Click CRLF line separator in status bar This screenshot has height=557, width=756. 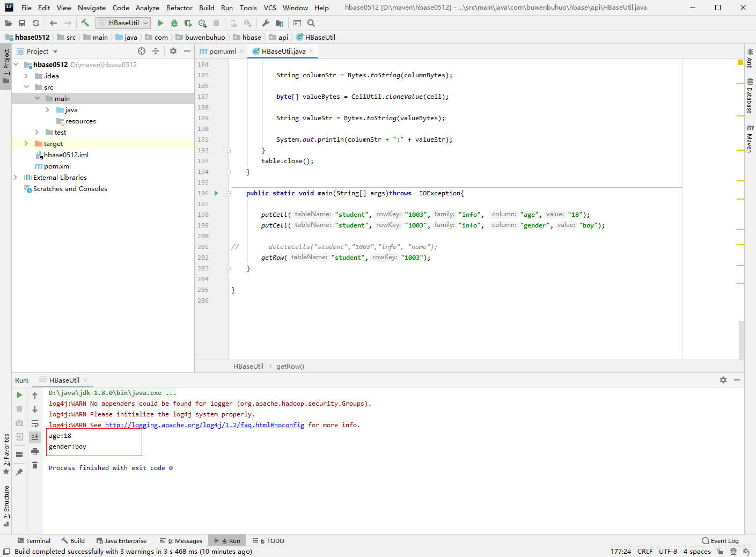pos(645,552)
